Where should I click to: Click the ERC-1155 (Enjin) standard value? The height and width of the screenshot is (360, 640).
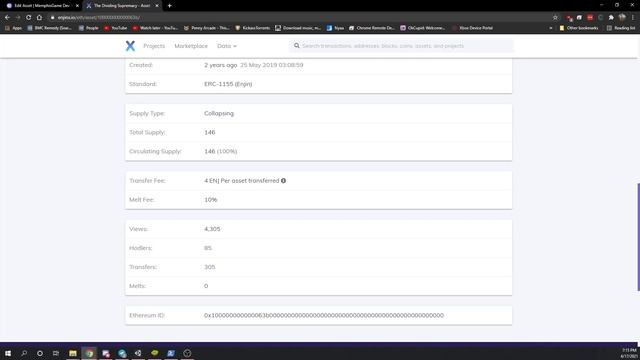[228, 84]
